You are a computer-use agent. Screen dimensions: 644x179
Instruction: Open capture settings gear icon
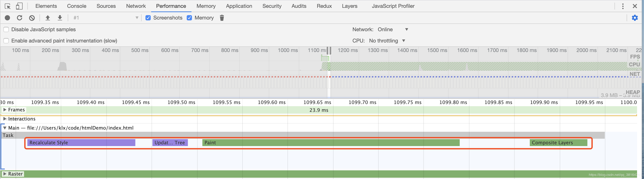[635, 18]
